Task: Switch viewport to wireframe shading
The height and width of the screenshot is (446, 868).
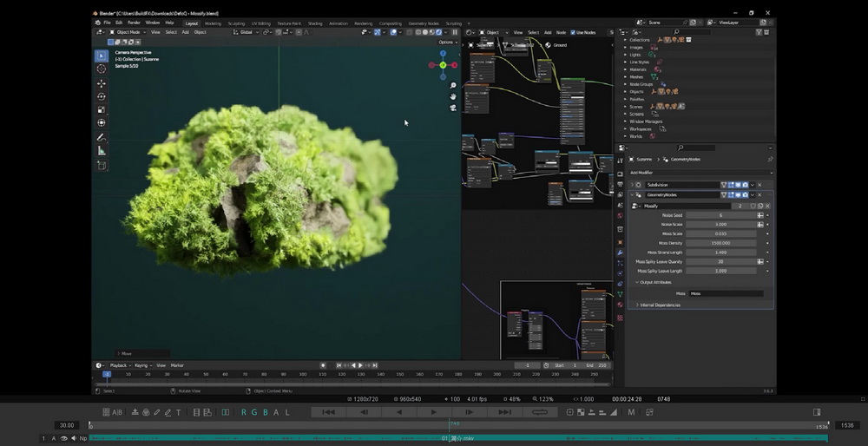Action: (x=418, y=32)
